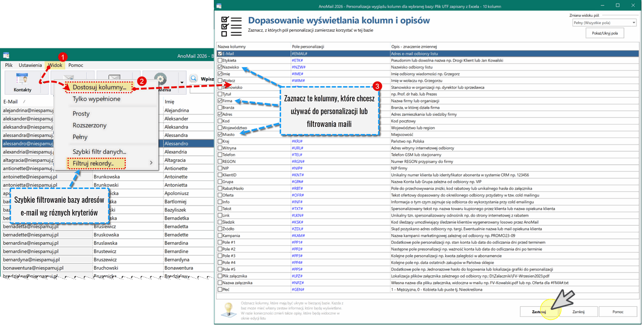Check the Płeć column checkbox
The height and width of the screenshot is (327, 644).
click(220, 290)
